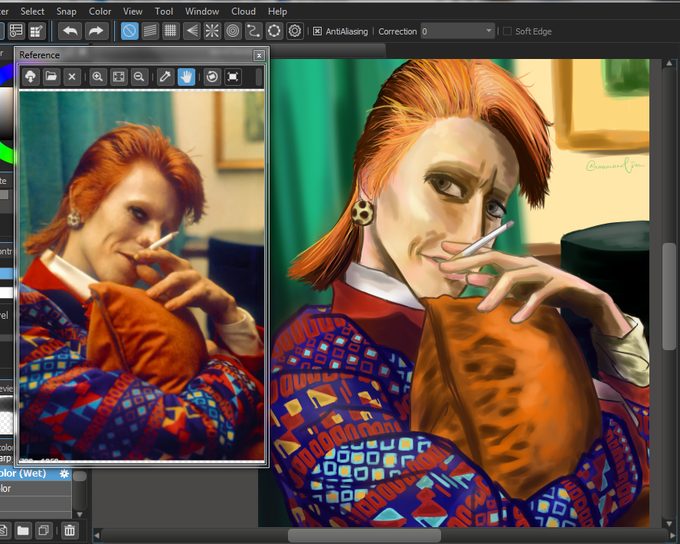The width and height of the screenshot is (680, 544).
Task: Open the Color menu
Action: 100,11
